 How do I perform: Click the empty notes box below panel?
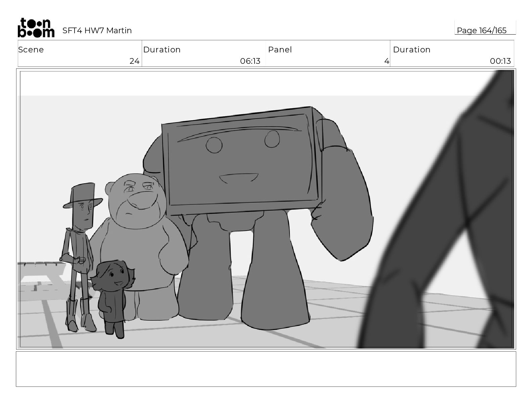pos(266,369)
